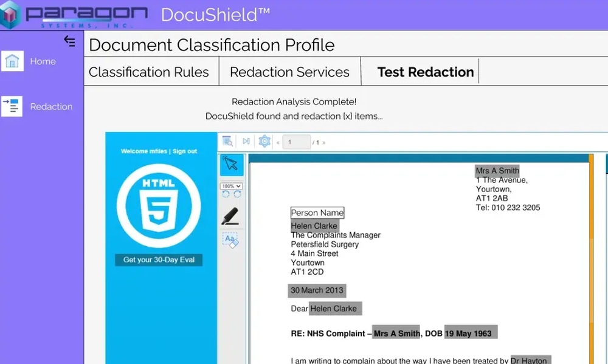608x364 pixels.
Task: Click the Sign out link
Action: click(185, 151)
